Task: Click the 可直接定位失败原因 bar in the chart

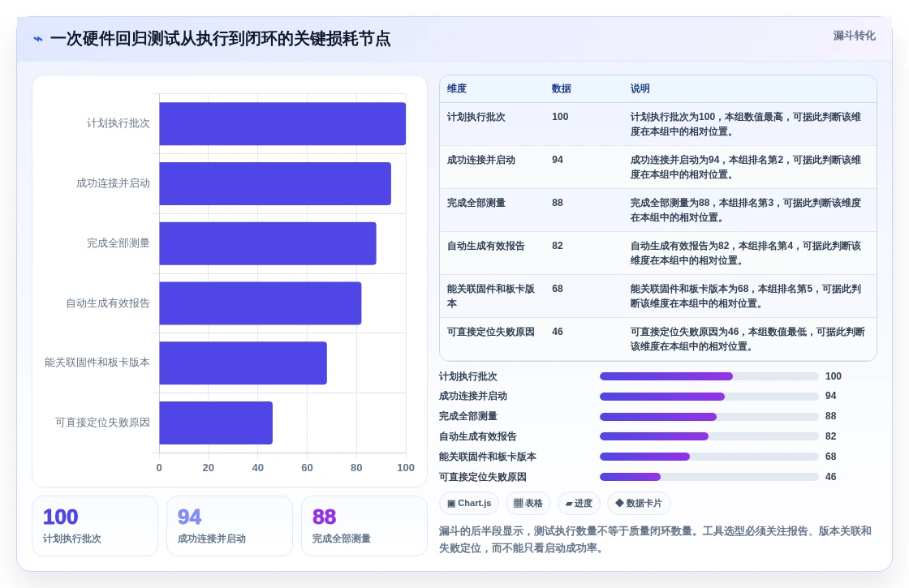Action: pyautogui.click(x=216, y=423)
